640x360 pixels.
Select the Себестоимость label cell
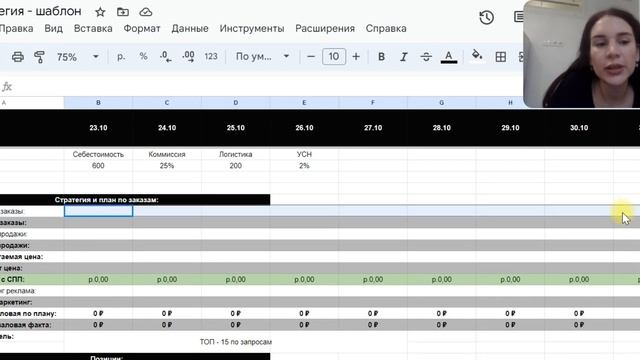pyautogui.click(x=98, y=154)
